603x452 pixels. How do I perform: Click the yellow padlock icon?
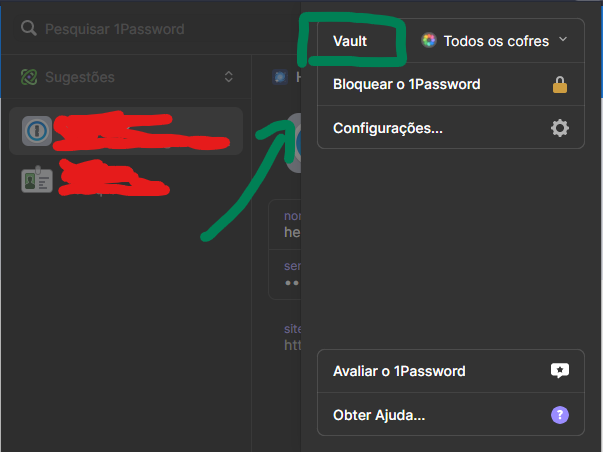click(560, 85)
